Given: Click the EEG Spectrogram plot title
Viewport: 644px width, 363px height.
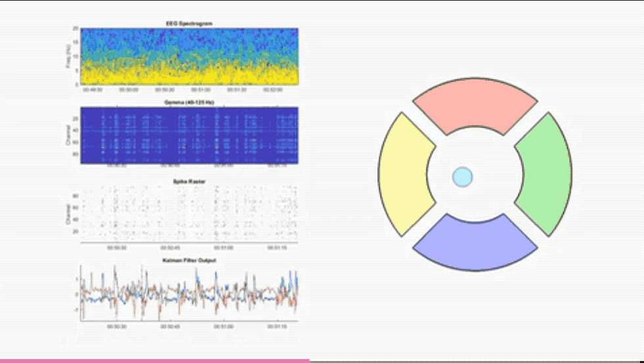Looking at the screenshot, I should (x=189, y=24).
